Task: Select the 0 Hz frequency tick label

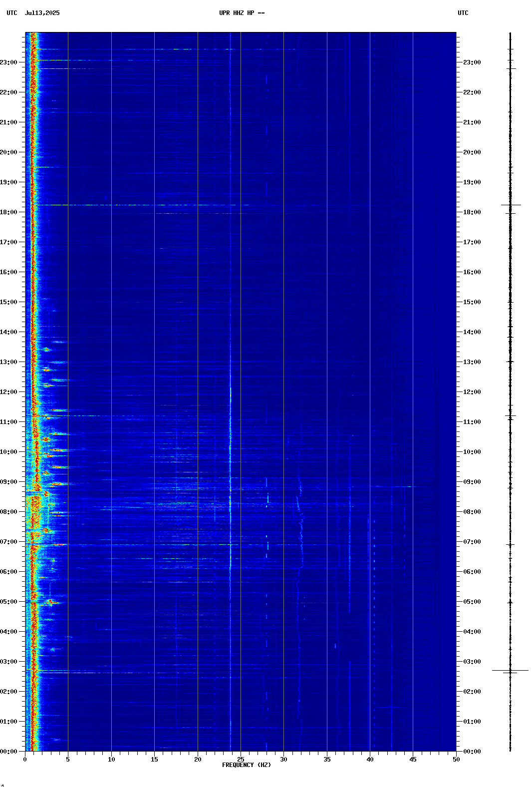Action: click(25, 760)
